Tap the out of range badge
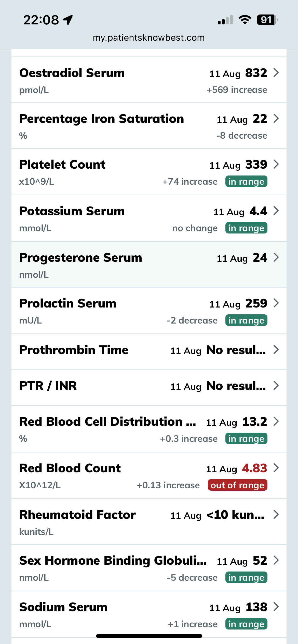Image resolution: width=298 pixels, height=644 pixels. [237, 485]
